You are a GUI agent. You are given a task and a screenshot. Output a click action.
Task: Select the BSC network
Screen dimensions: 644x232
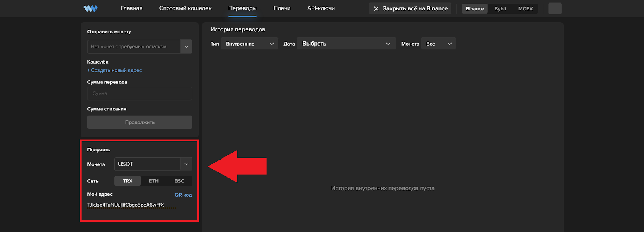pos(179,181)
